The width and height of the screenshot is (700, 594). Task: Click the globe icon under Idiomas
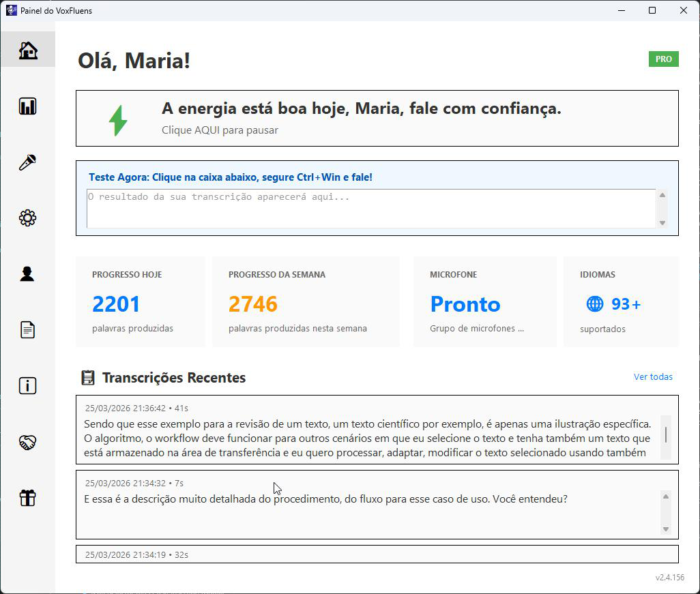(x=595, y=304)
